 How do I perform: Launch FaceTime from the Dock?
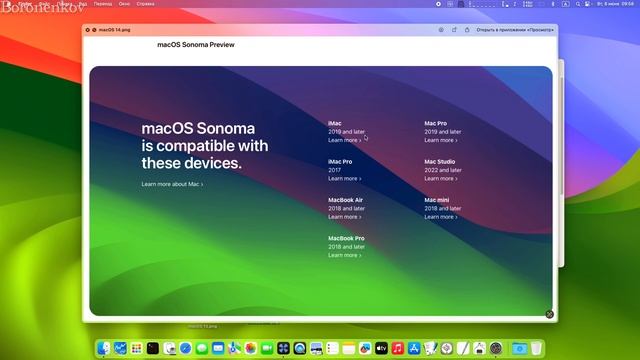(267, 348)
